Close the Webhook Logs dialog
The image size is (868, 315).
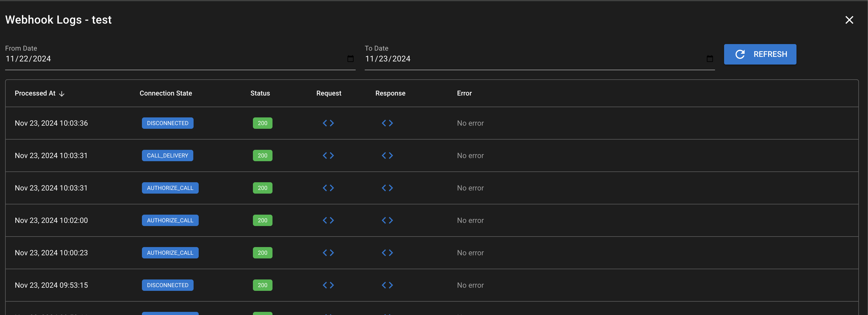coord(849,20)
